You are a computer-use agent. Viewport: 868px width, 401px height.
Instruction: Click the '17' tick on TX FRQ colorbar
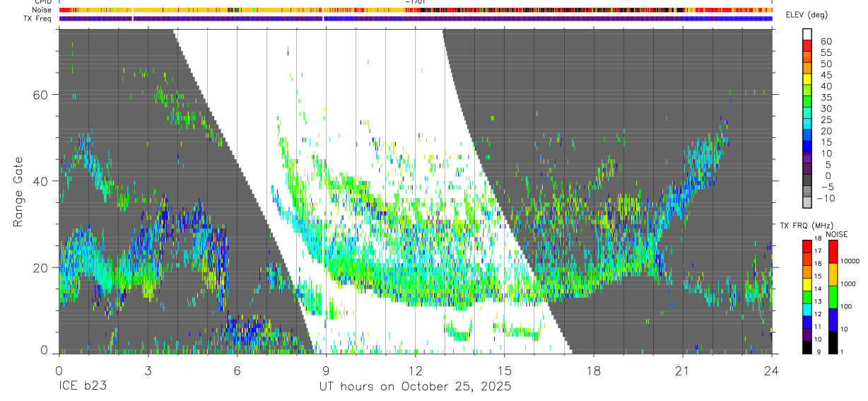[x=818, y=251]
